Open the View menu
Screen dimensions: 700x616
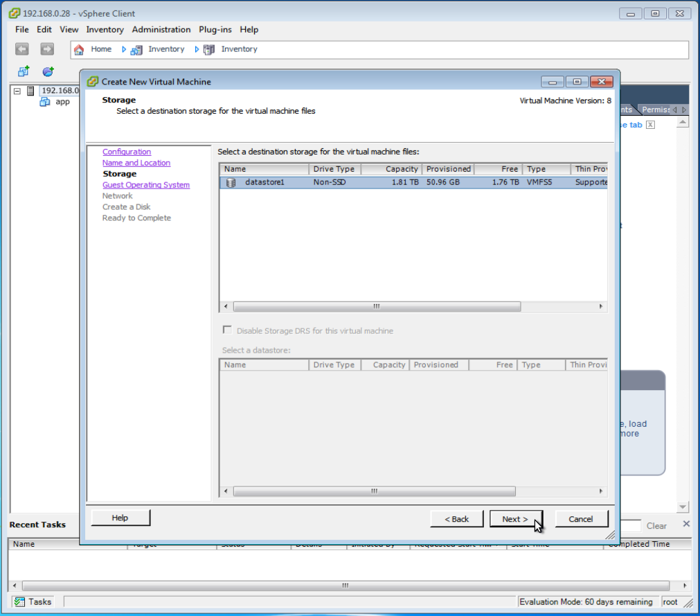tap(69, 30)
